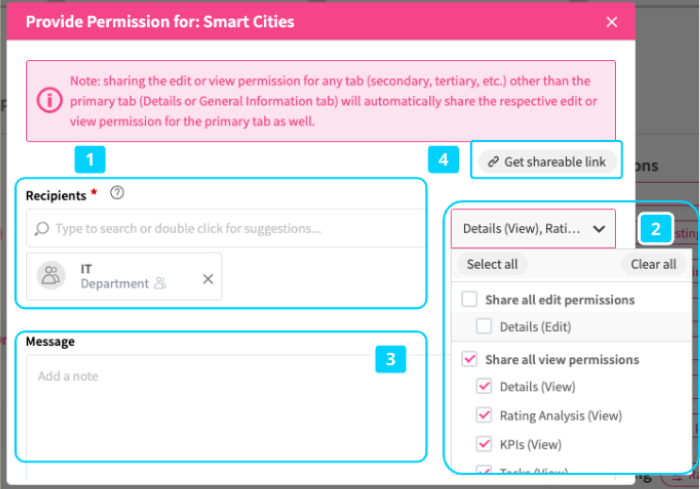Toggle the KPIs (View) checkbox
700x489 pixels.
click(x=484, y=444)
